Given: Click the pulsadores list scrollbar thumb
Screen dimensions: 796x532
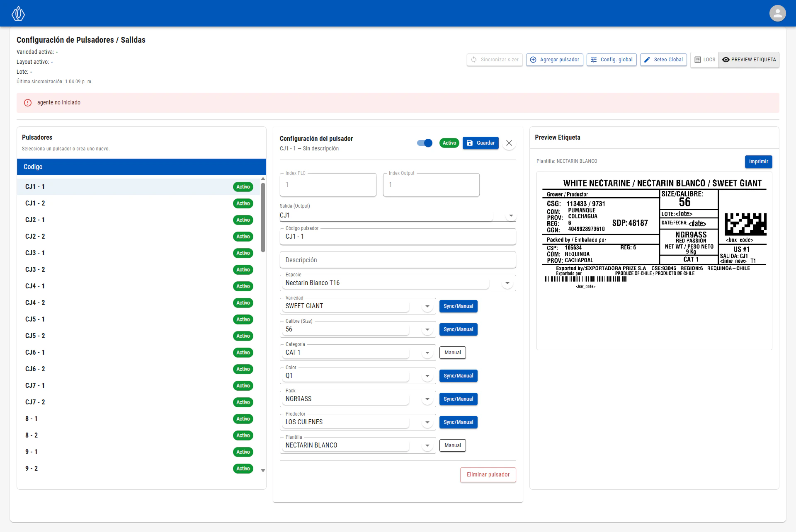Looking at the screenshot, I should point(263,218).
